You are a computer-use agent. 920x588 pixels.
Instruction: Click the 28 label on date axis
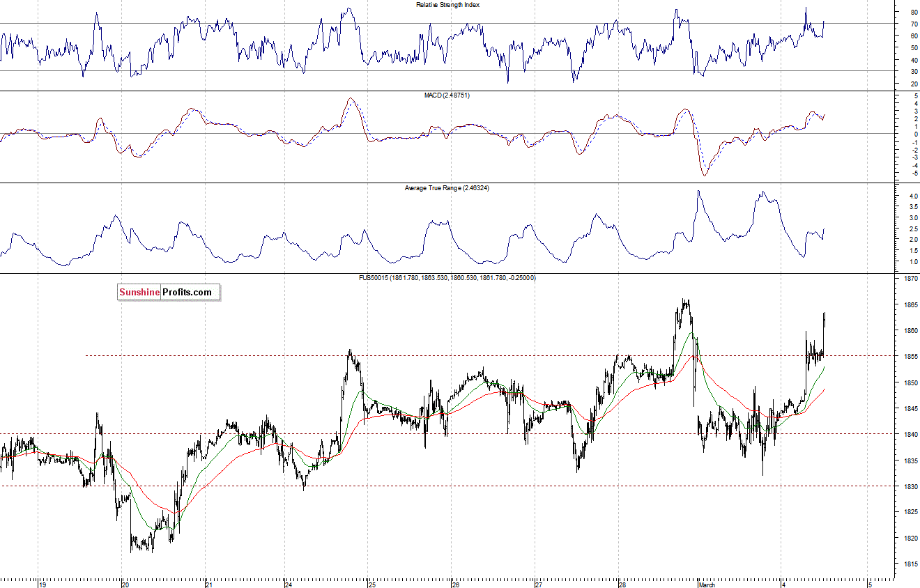622,584
